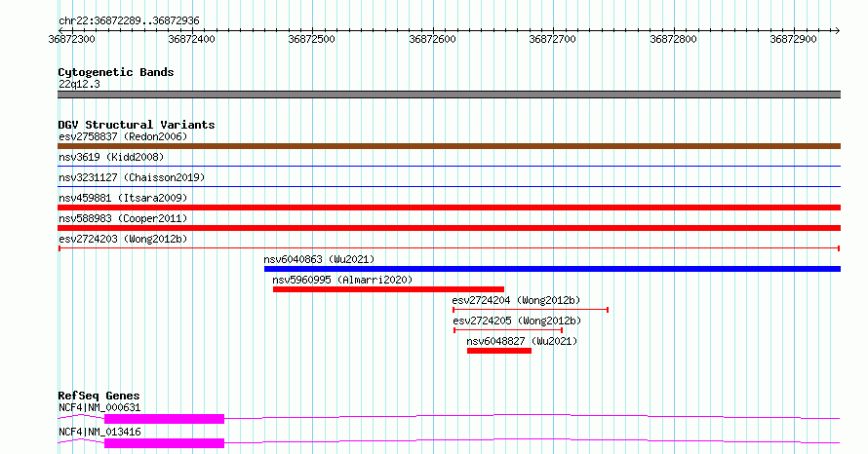The width and height of the screenshot is (868, 454).
Task: Select the magenta NCF4 NM_013416 exon block
Action: pos(165,443)
